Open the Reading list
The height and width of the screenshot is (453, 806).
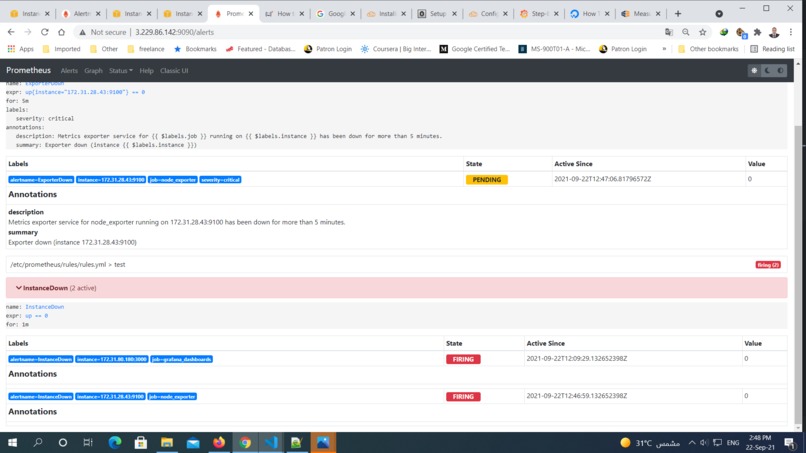[772, 49]
